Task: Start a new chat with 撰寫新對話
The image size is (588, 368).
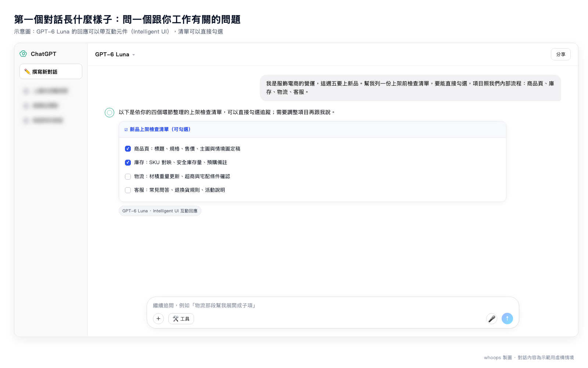Action: (51, 71)
